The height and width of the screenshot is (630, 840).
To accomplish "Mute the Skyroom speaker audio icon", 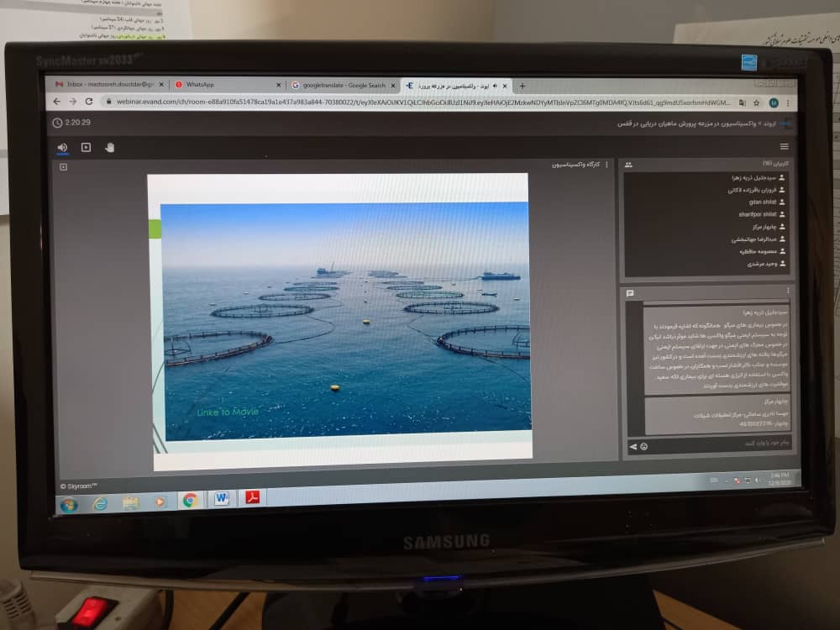I will coord(62,147).
